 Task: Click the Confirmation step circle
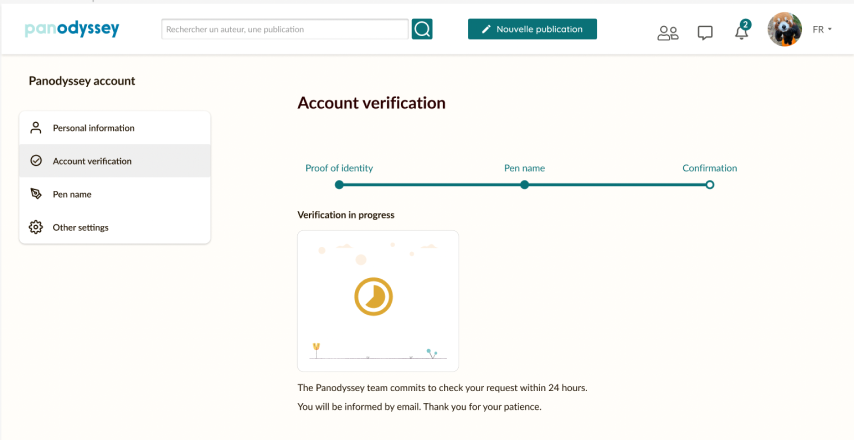710,185
